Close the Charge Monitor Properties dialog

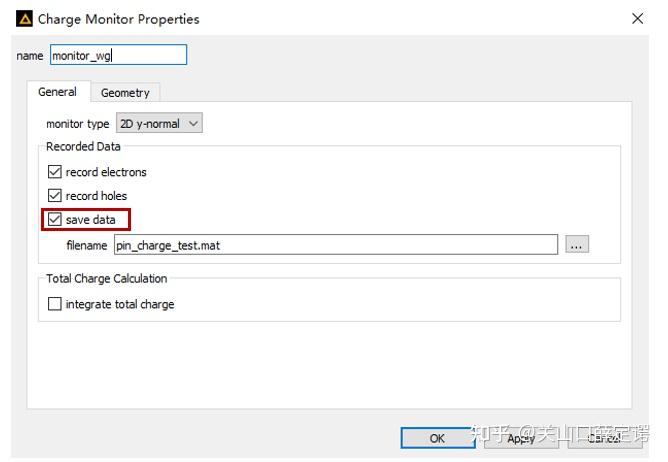pos(637,19)
